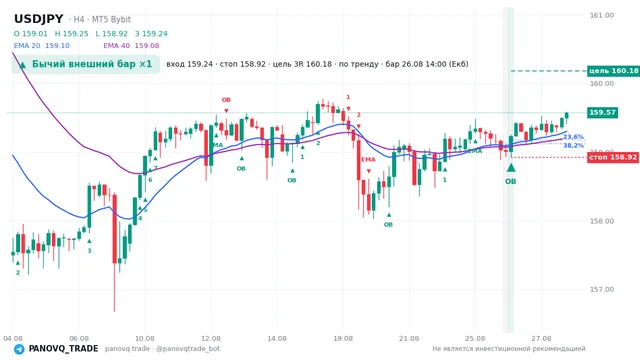The width and height of the screenshot is (640, 360).
Task: Click the EMA 20 159.10 legend entry
Action: (x=42, y=46)
